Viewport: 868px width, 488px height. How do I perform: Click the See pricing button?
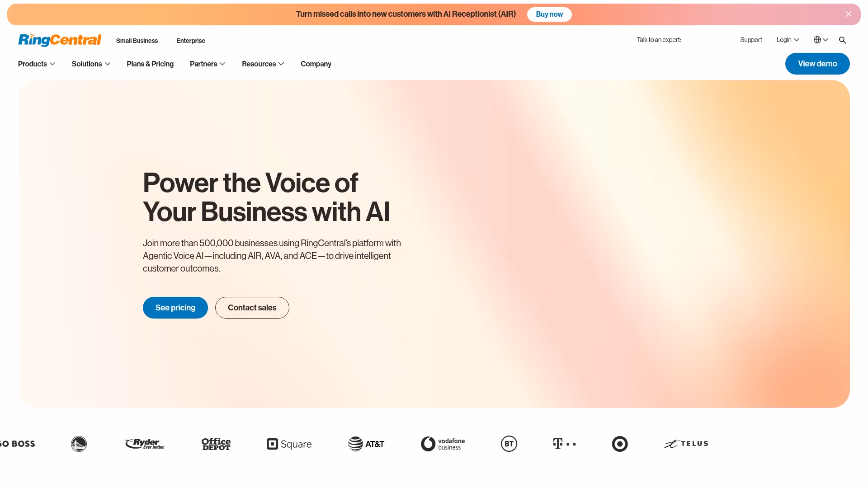pos(175,307)
